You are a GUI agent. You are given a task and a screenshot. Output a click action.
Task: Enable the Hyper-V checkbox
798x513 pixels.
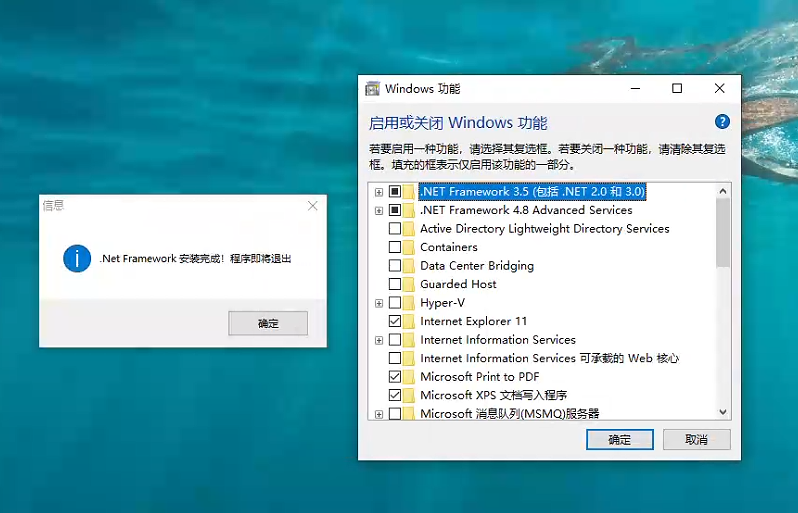pyautogui.click(x=395, y=302)
